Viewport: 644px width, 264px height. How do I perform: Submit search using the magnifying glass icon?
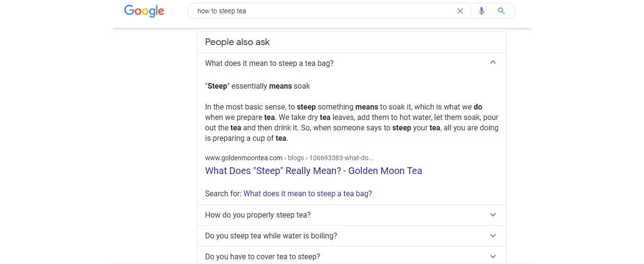(501, 11)
